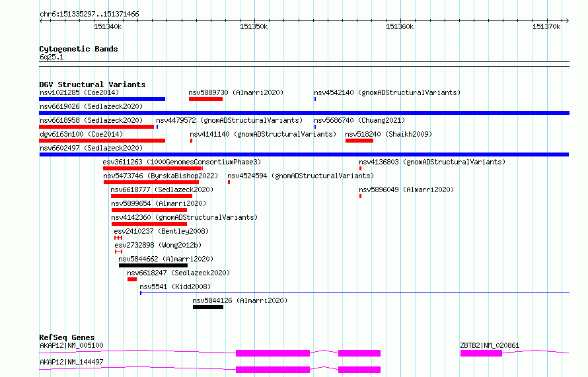Viewport: 588px width, 377px height.
Task: Click the nsv5541 (Kidd2008) label
Action: 175,287
